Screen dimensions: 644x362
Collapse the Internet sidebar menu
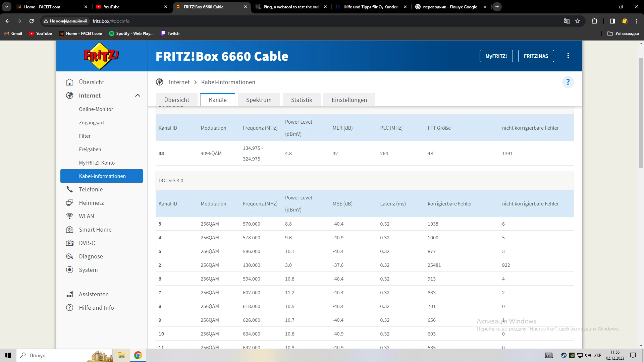pos(138,96)
